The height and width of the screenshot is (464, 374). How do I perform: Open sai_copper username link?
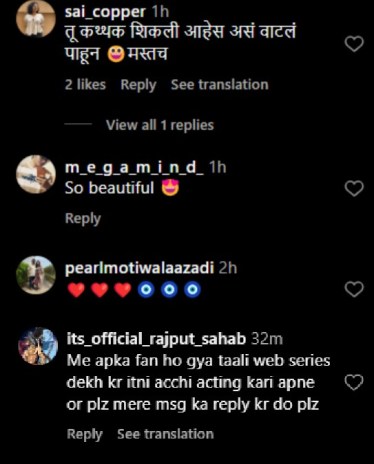105,12
